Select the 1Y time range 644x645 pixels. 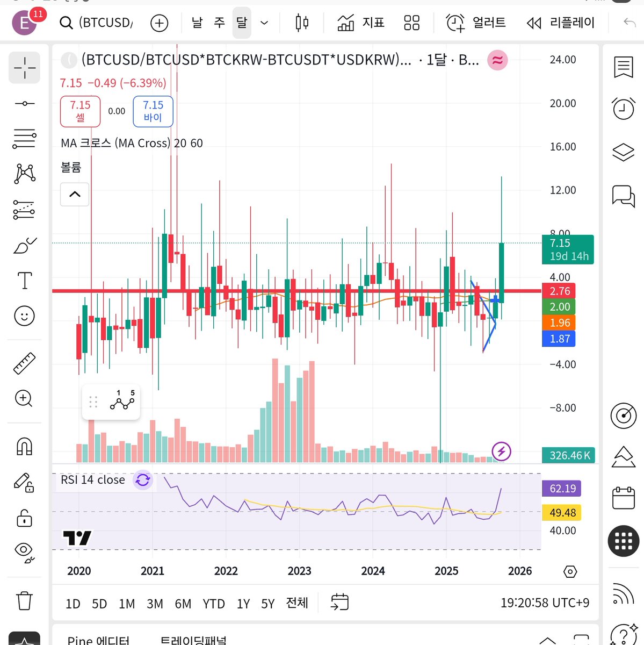point(243,604)
